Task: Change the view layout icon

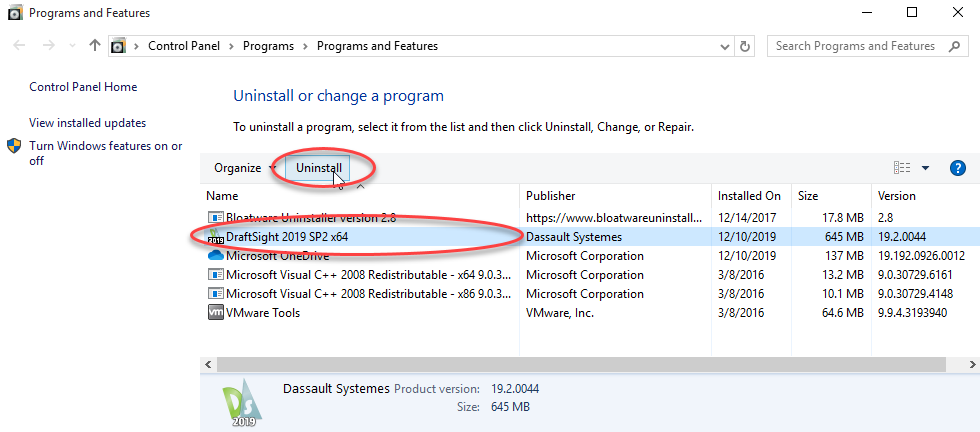Action: point(902,168)
